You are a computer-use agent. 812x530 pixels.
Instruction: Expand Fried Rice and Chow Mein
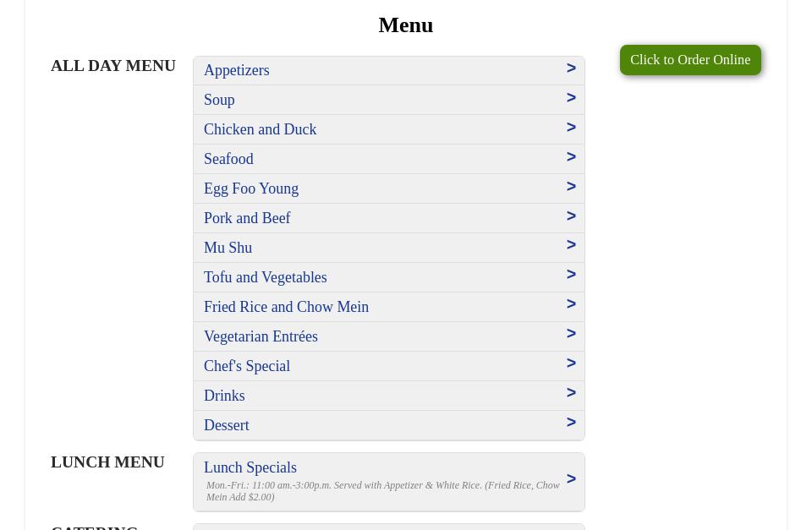click(286, 307)
